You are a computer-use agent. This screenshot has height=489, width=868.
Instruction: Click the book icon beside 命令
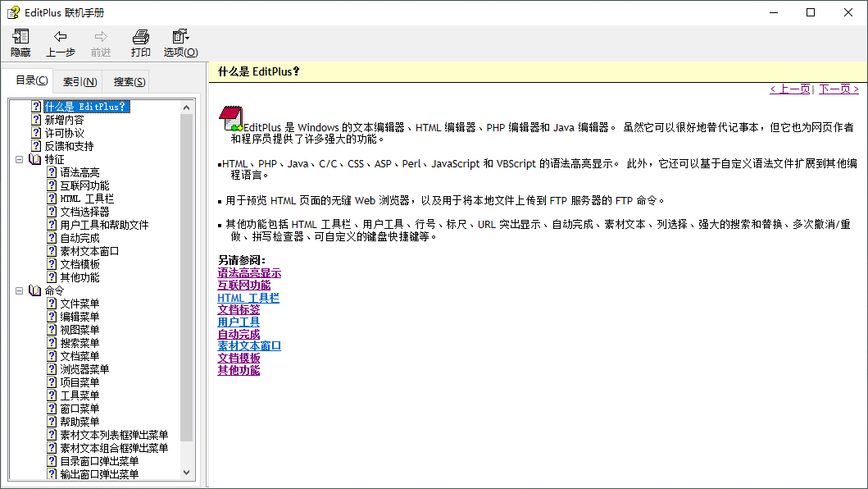(34, 290)
